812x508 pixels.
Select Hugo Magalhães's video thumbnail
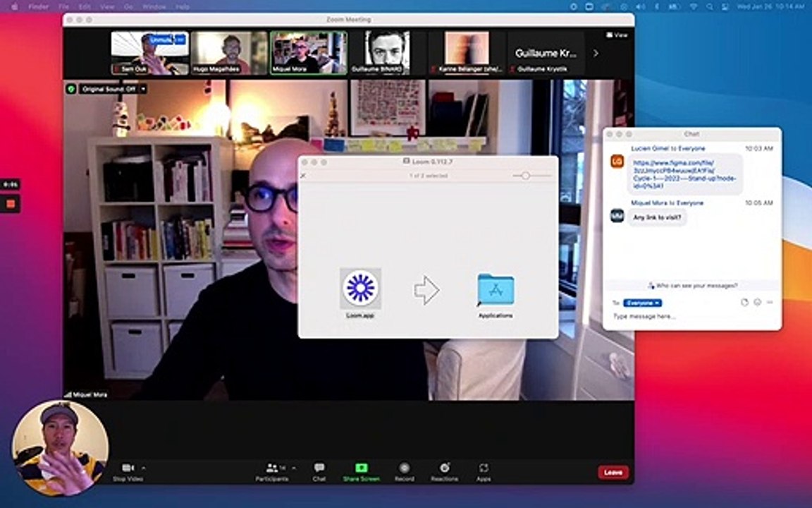[x=229, y=53]
